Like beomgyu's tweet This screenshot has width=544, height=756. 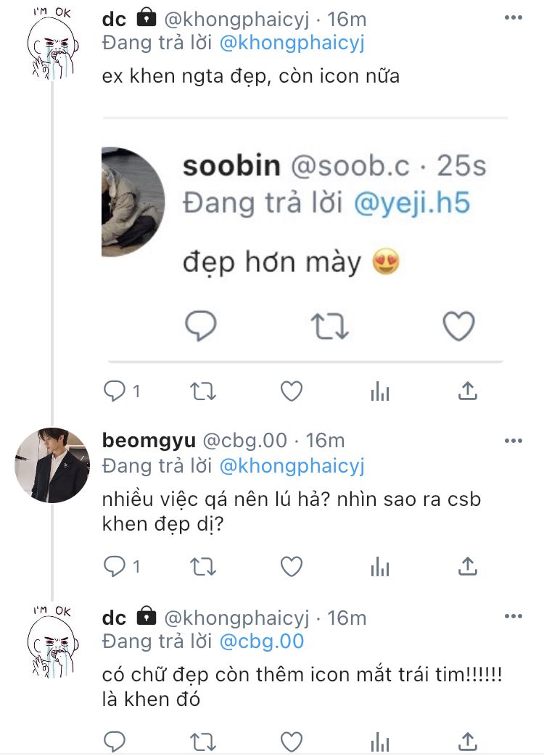click(292, 565)
